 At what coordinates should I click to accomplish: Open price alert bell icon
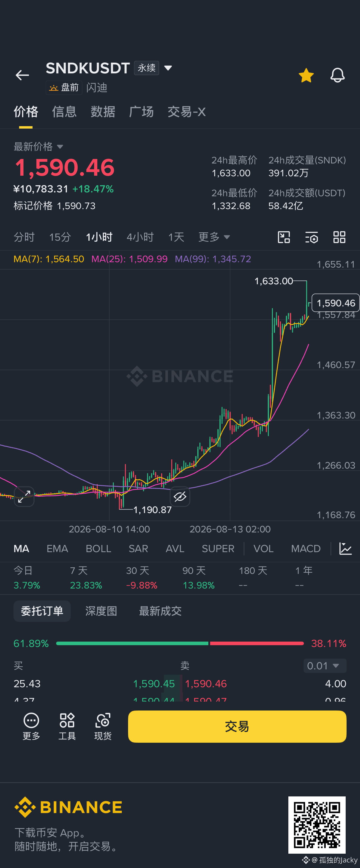tap(337, 75)
